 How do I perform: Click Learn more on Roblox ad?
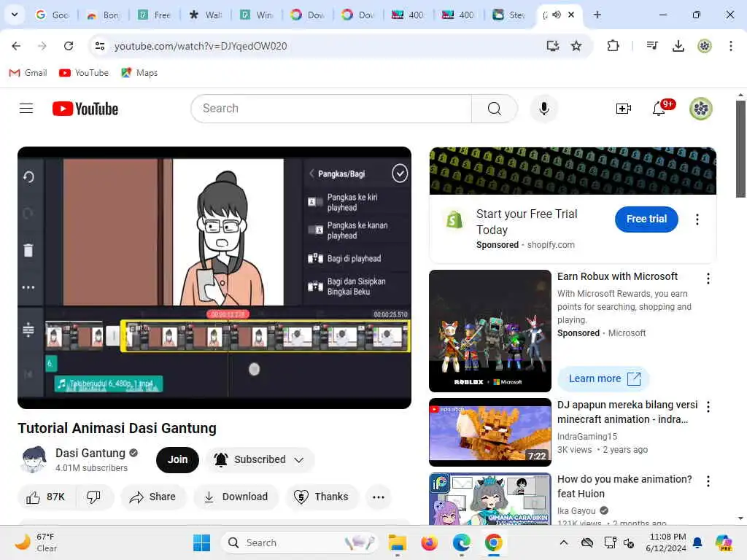coord(604,378)
